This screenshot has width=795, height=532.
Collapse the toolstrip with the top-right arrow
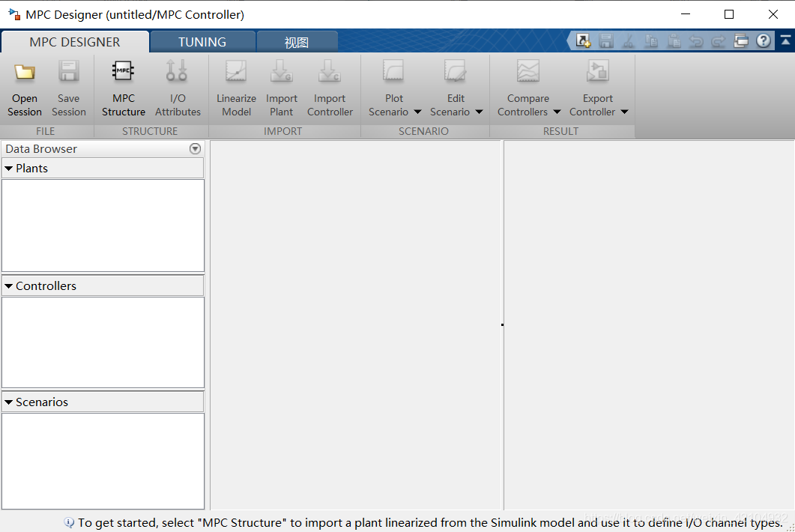point(785,40)
